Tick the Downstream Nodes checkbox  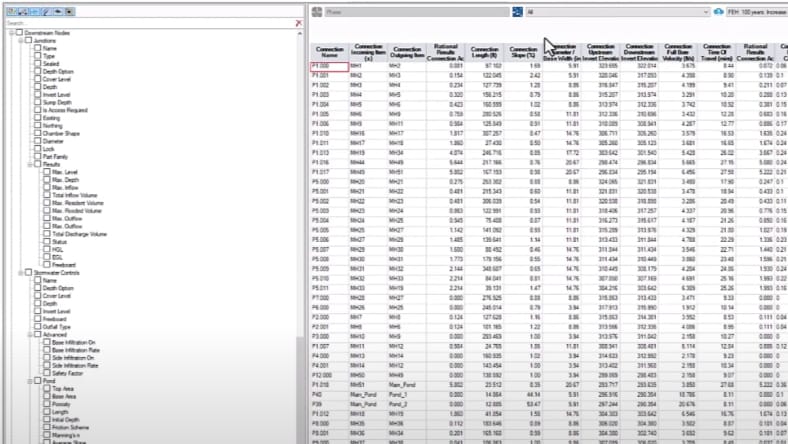pos(20,33)
